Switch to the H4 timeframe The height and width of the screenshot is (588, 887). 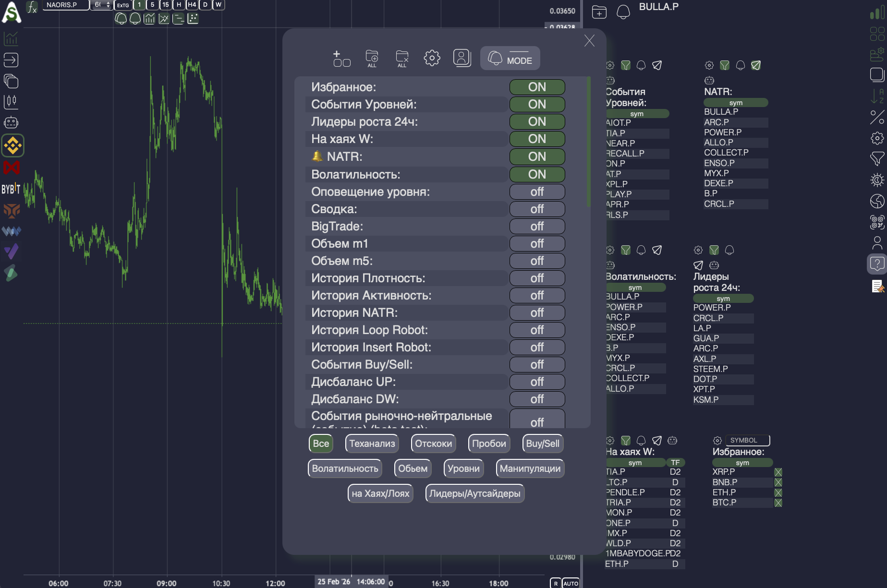coord(192,5)
